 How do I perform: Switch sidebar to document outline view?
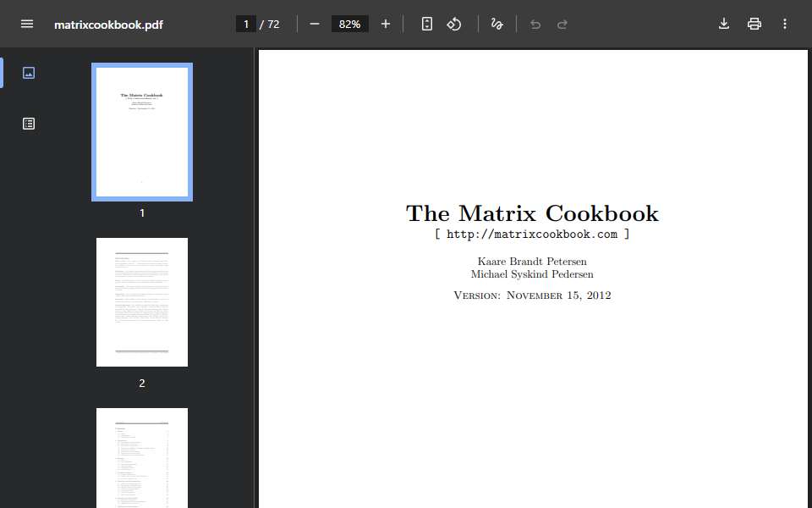29,124
